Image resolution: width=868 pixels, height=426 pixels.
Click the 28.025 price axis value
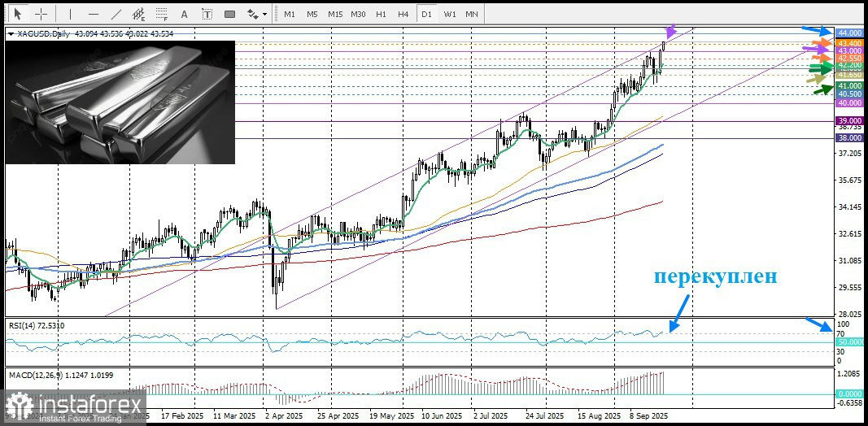coord(850,315)
